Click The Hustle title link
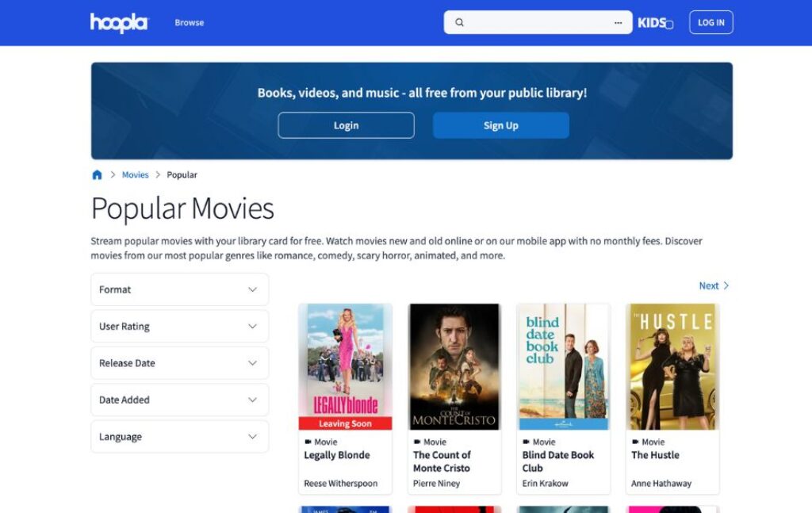Screen dimensions: 812x513 click(x=655, y=455)
